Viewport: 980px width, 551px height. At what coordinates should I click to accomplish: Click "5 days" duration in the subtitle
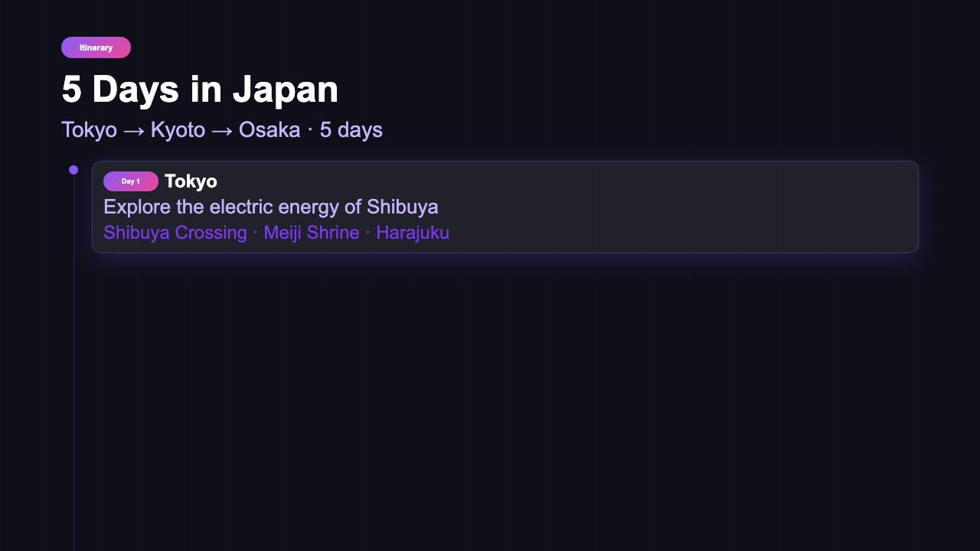351,130
